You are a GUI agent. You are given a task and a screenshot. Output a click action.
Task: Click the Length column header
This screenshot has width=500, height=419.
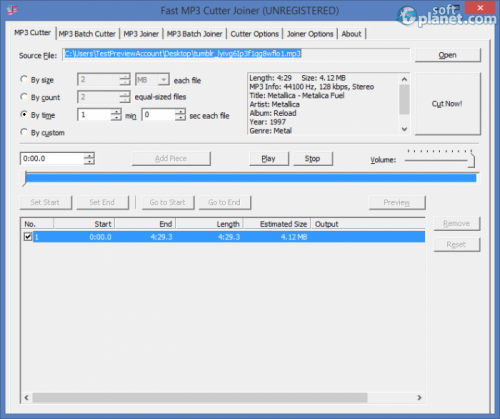click(209, 224)
